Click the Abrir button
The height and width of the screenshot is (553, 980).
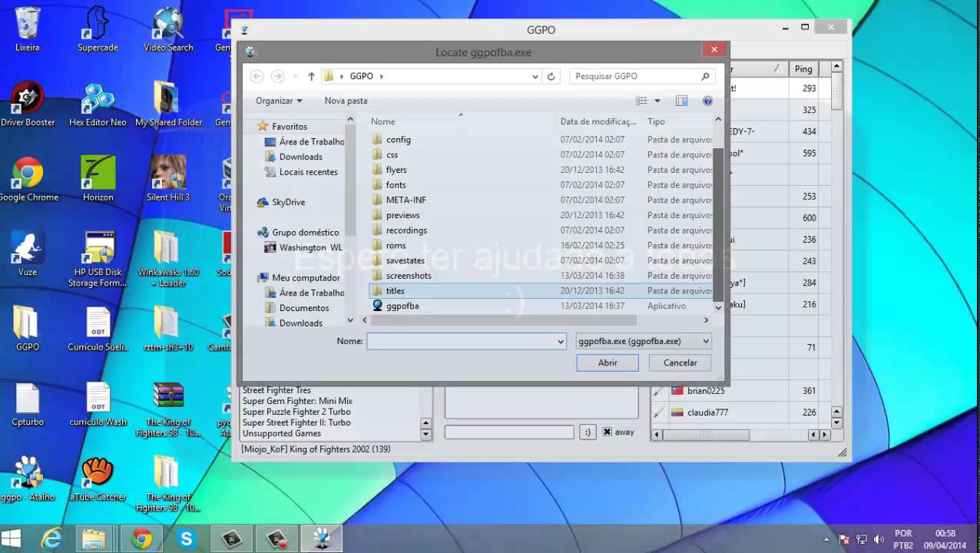[608, 363]
